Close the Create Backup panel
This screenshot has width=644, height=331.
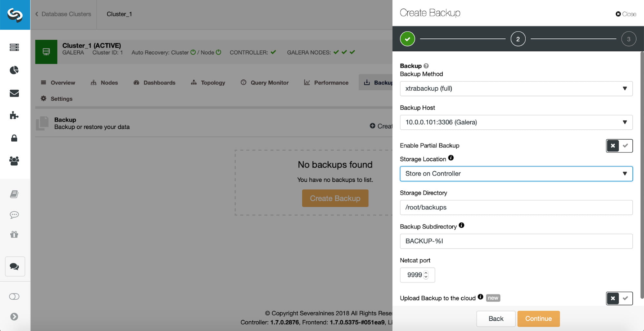coord(626,14)
